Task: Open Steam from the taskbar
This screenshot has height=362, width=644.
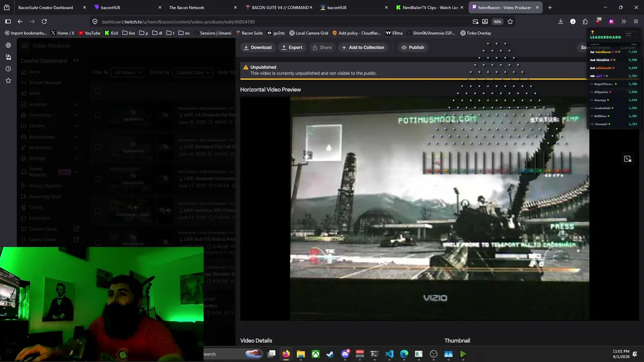Action: click(x=330, y=354)
